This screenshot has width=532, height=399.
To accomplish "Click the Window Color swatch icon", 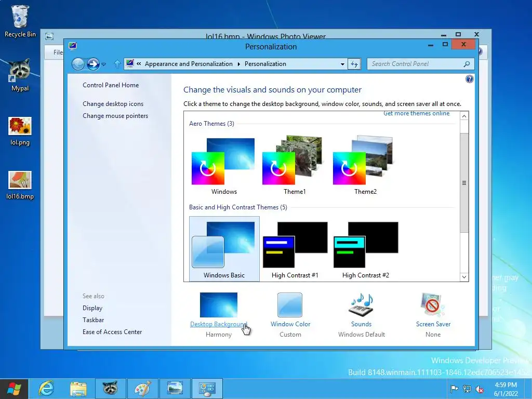I will click(290, 304).
